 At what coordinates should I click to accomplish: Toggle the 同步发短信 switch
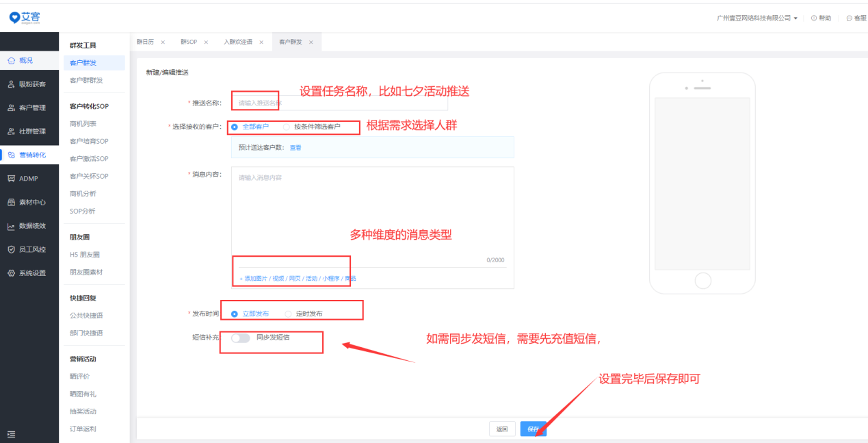(240, 338)
